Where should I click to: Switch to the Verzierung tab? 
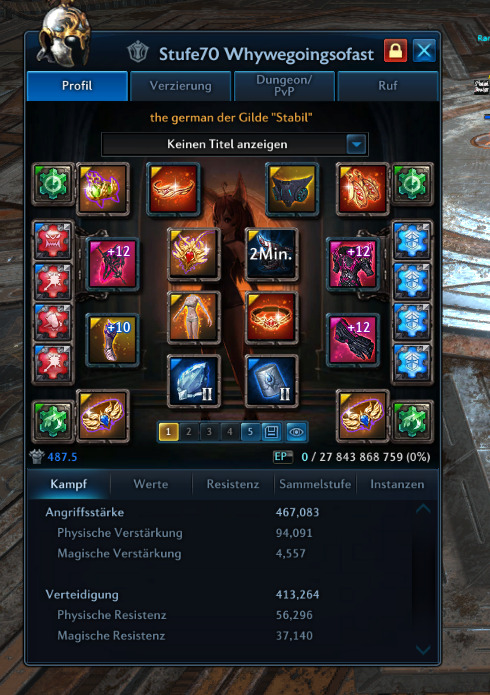click(x=180, y=86)
